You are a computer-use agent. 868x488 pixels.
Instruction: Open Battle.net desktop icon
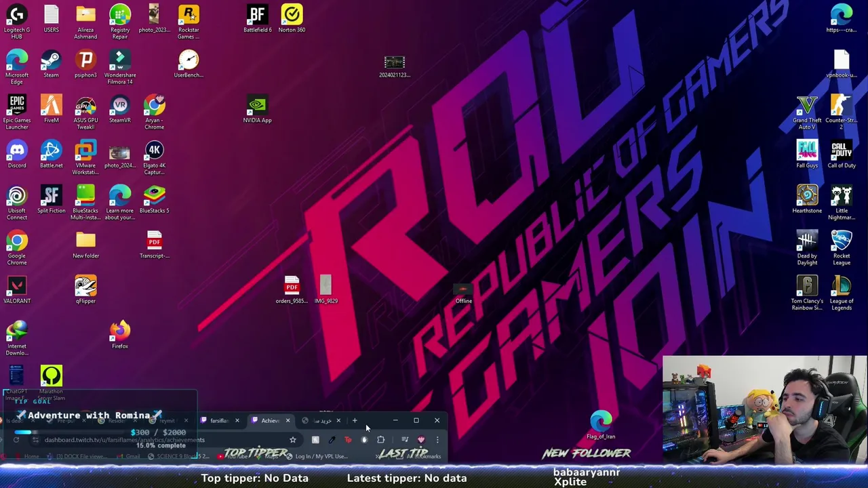[x=51, y=155]
